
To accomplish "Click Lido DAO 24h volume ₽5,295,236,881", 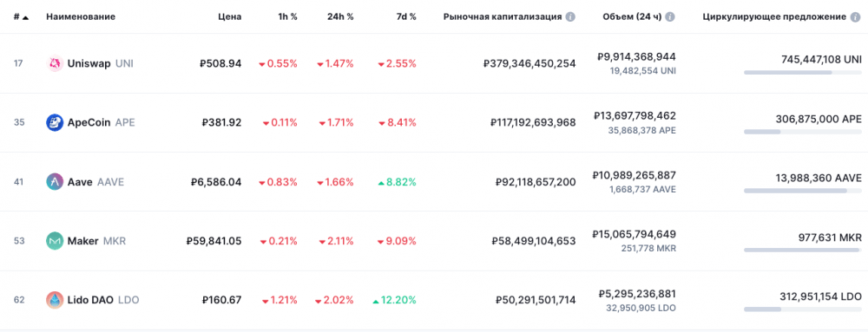I will coord(637,293).
